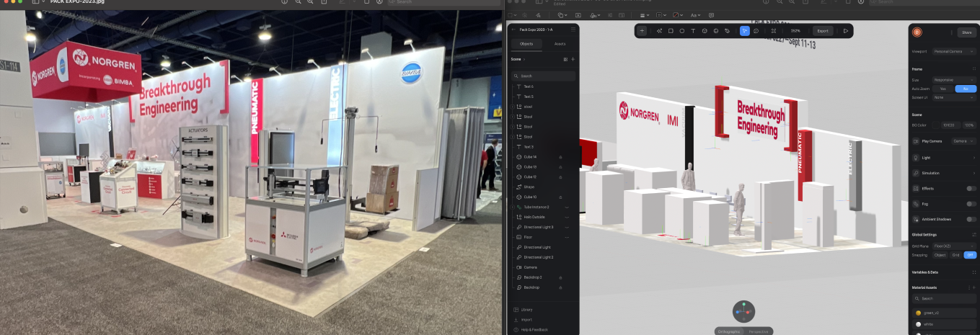
Task: Expand the Simulation section
Action: pos(974,173)
